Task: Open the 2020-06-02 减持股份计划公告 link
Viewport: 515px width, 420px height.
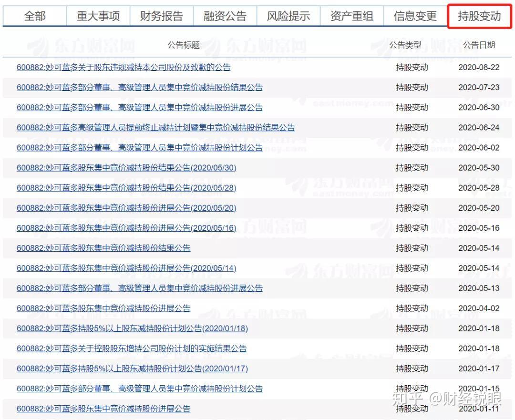Action: tap(140, 148)
